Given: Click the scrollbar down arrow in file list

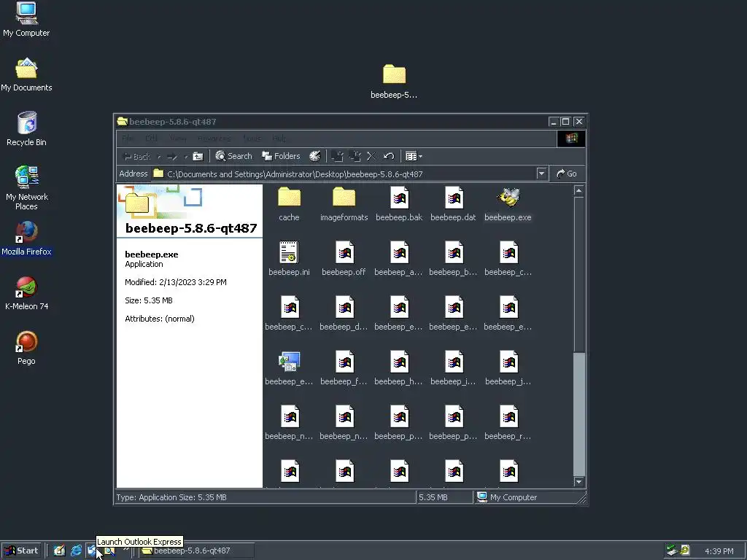Looking at the screenshot, I should click(578, 482).
